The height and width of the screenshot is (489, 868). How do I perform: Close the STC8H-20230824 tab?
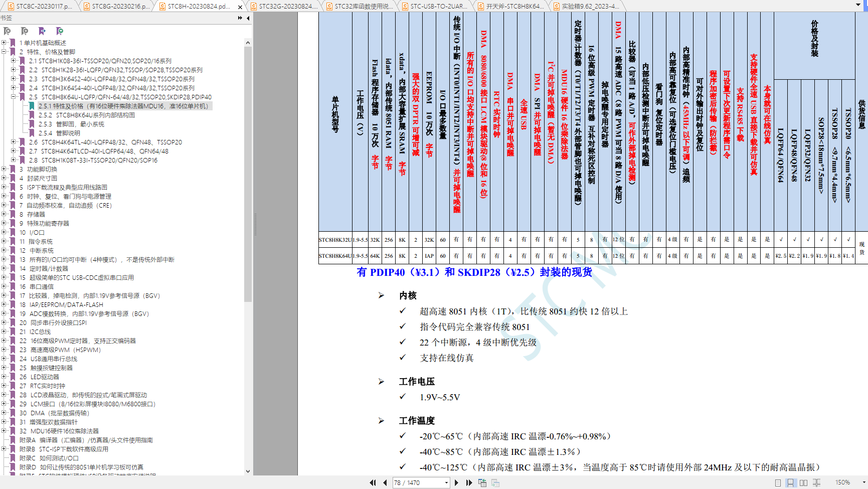coord(240,7)
